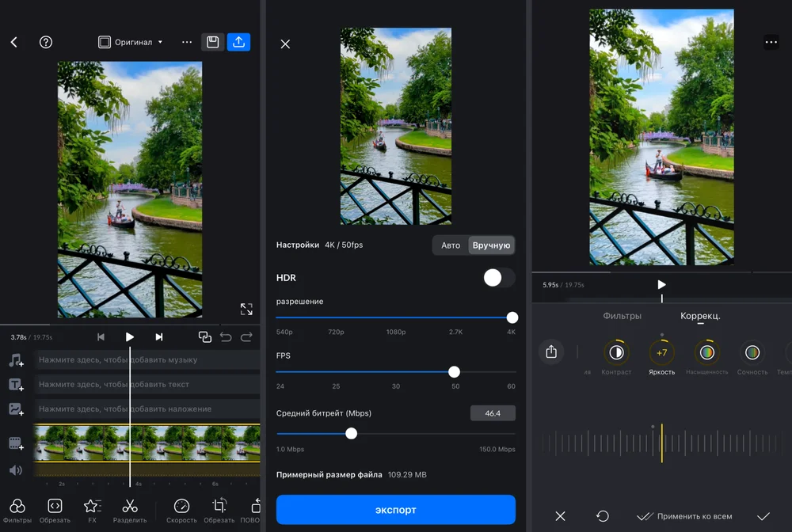Switch settings mode to Авто
792x532 pixels.
click(451, 245)
